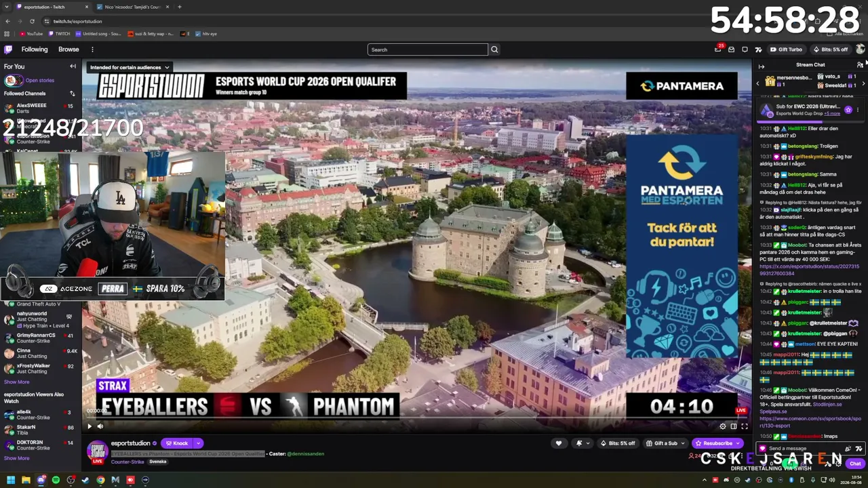This screenshot has width=868, height=488.
Task: Expand the dropdown beside Knock
Action: (x=198, y=443)
